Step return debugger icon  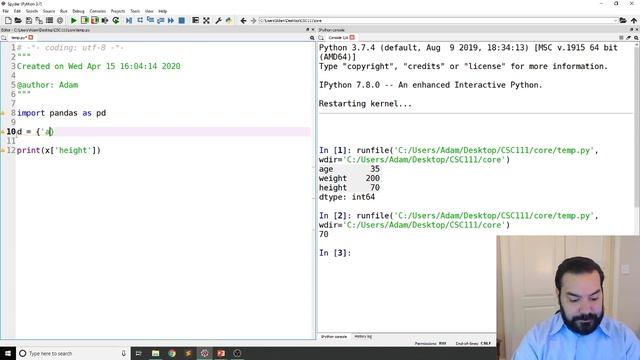tap(160, 20)
